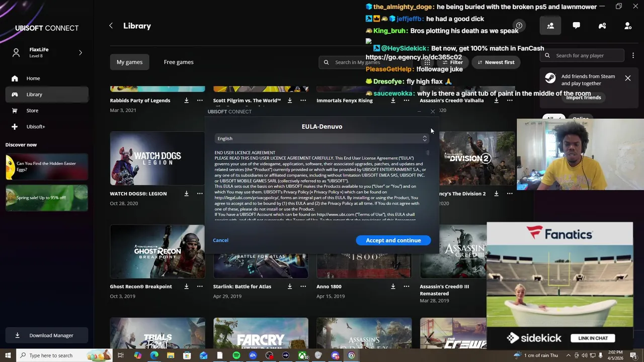Download Watch Dogs: Legion
This screenshot has height=362, width=644.
(x=186, y=194)
